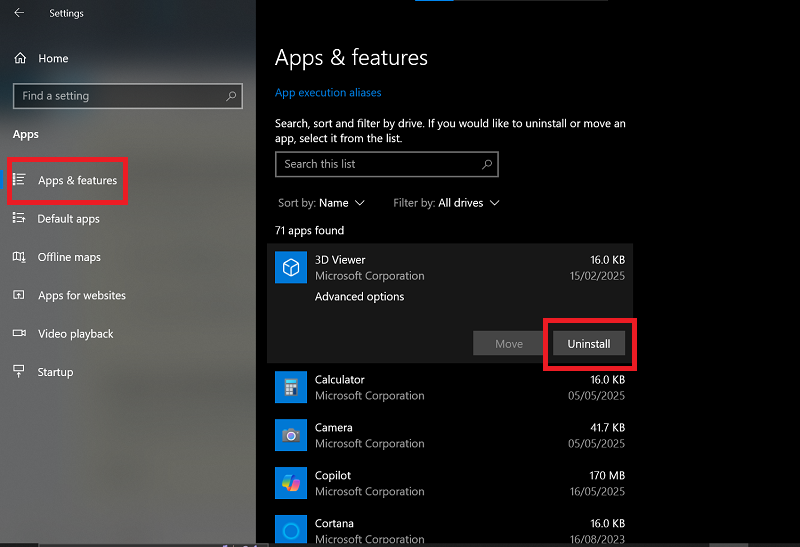Click the 3D Viewer app name
The width and height of the screenshot is (800, 547).
tap(340, 260)
